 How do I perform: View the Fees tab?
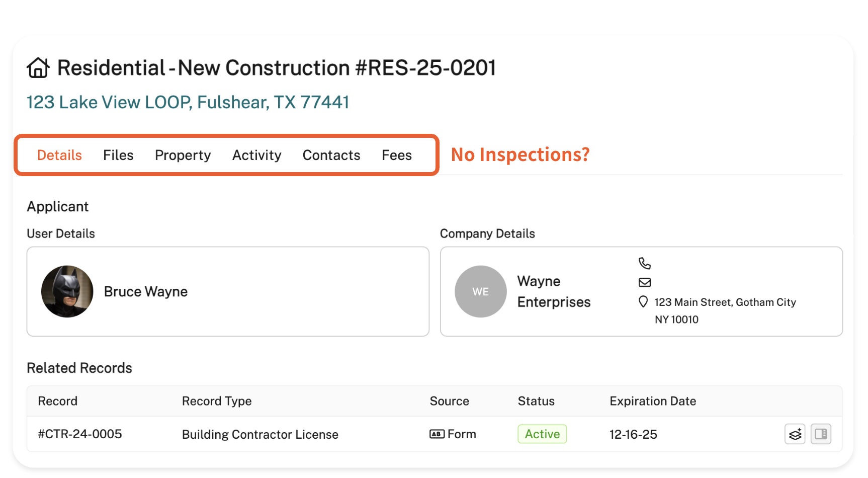pyautogui.click(x=397, y=155)
